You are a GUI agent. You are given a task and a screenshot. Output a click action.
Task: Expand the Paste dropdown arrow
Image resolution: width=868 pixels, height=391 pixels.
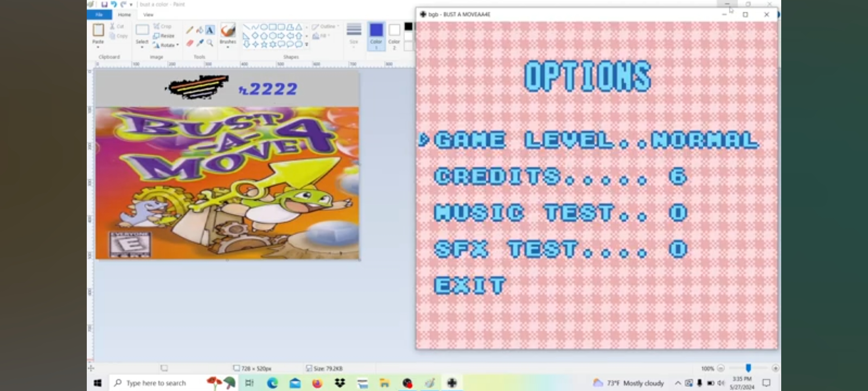pyautogui.click(x=98, y=46)
